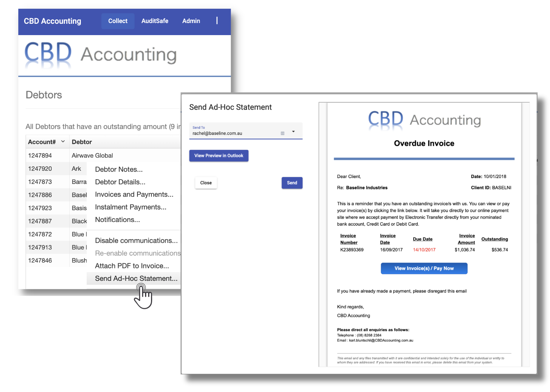Click the ellipsis icon in Send To field

pyautogui.click(x=282, y=133)
